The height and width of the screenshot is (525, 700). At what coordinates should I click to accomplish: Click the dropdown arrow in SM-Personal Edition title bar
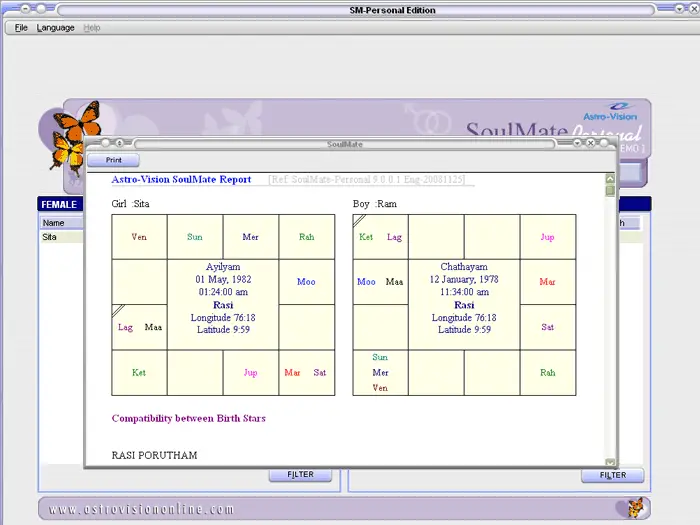[679, 8]
